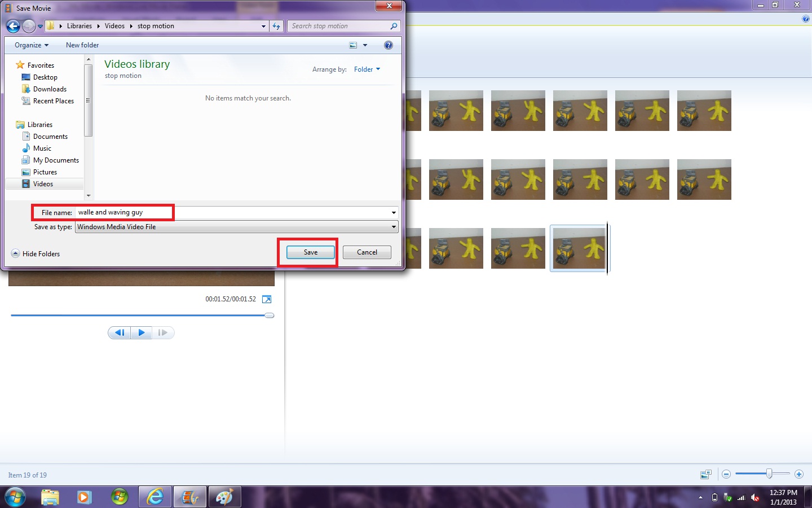Viewport: 812px width, 508px height.
Task: Click the Paint taskbar icon
Action: [224, 497]
